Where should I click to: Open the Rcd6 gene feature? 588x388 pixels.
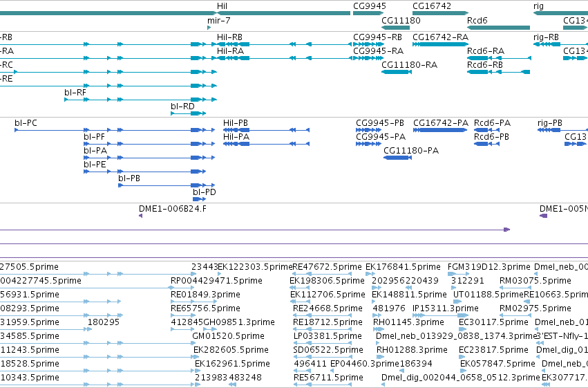coord(498,28)
